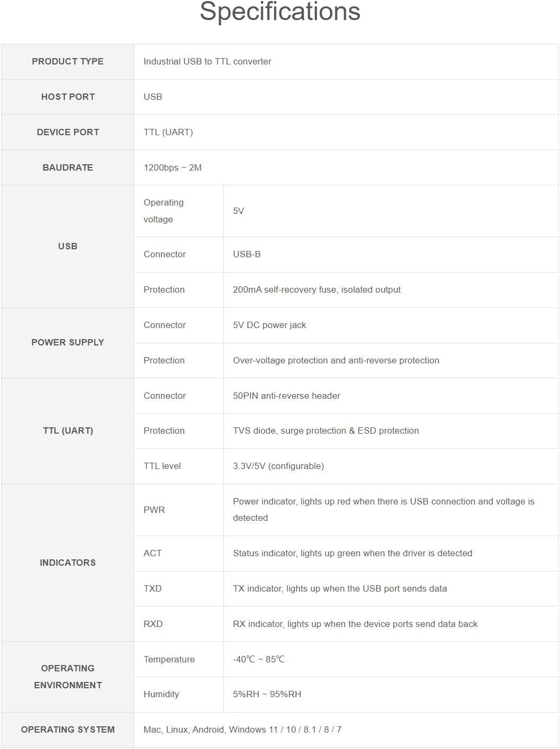The width and height of the screenshot is (560, 749).
Task: Click the '5V DC power jack' cell
Action: (269, 325)
